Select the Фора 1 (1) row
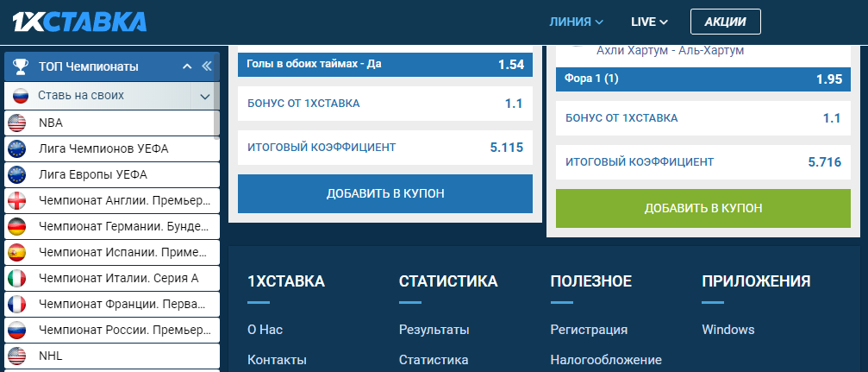This screenshot has height=372, width=868. [x=703, y=79]
